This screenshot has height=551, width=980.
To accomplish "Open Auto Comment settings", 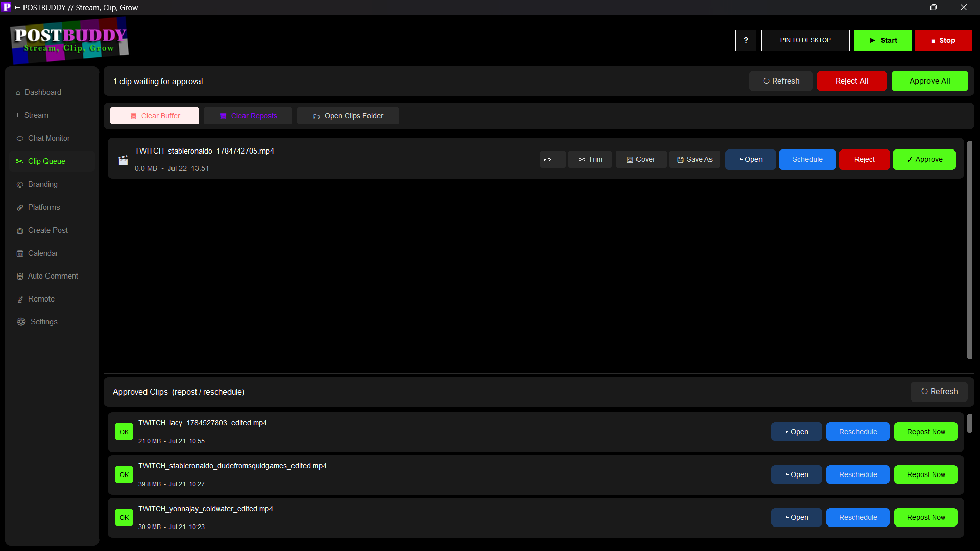I will (x=52, y=276).
